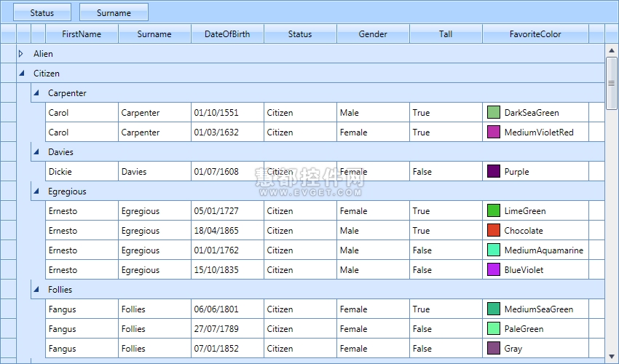Screen dimensions: 619x364
Task: Select the cell with date 01/03/1632
Action: click(x=227, y=132)
